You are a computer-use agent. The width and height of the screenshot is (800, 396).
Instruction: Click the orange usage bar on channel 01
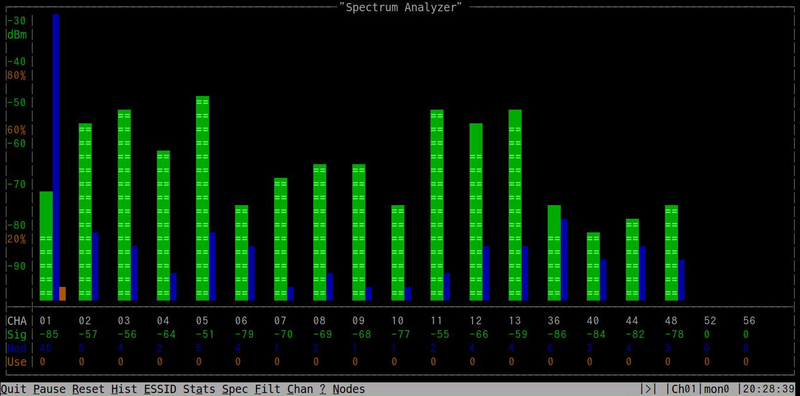point(62,293)
